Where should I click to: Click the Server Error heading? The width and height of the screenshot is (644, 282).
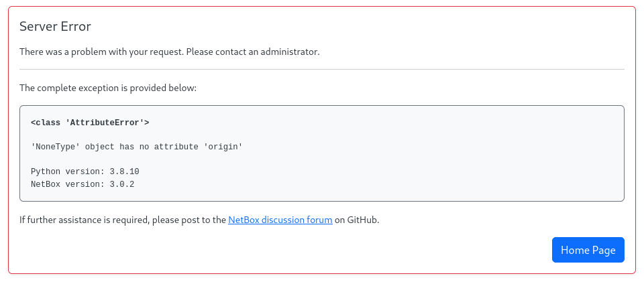point(55,27)
